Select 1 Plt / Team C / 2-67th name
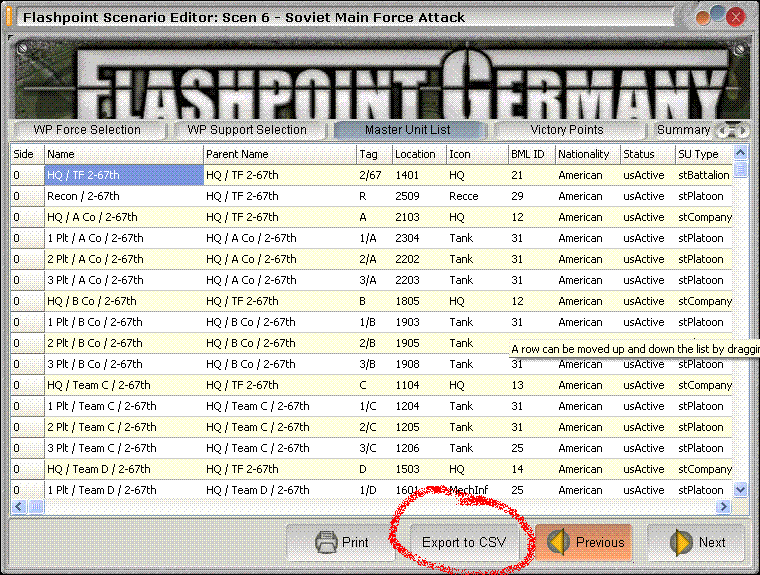 click(124, 406)
